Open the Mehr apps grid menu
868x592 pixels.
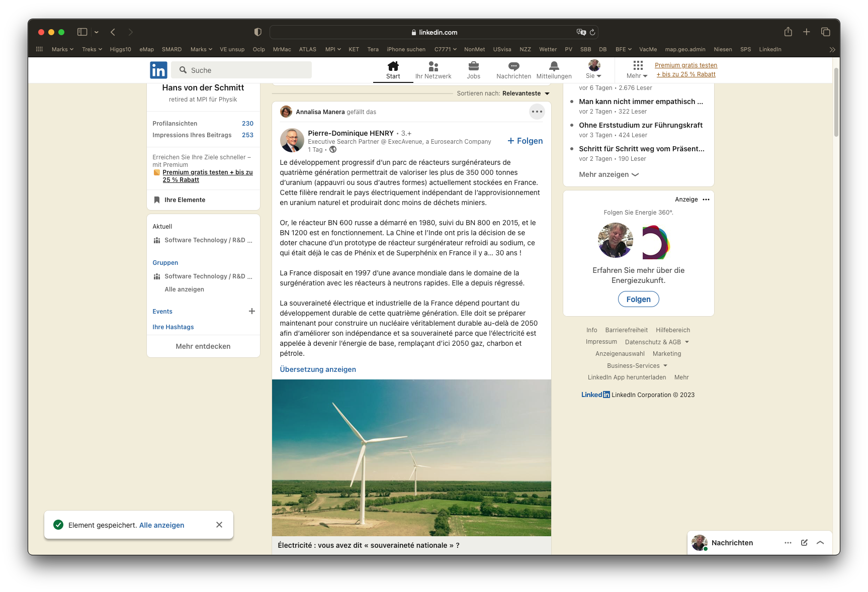click(637, 70)
